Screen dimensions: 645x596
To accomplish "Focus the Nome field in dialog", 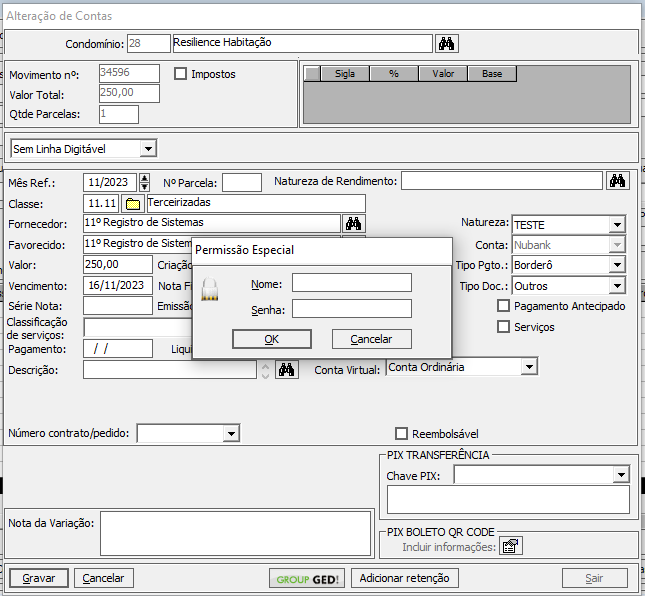I will [x=352, y=283].
